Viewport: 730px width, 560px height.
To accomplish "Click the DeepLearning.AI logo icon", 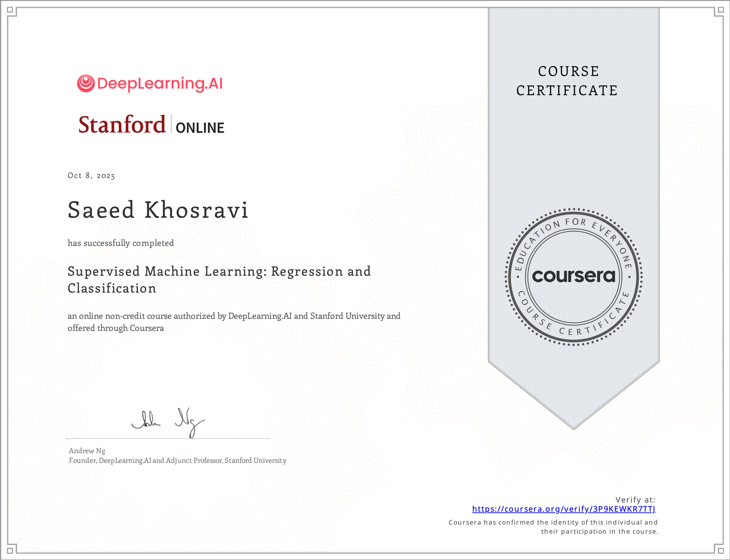I will [86, 83].
